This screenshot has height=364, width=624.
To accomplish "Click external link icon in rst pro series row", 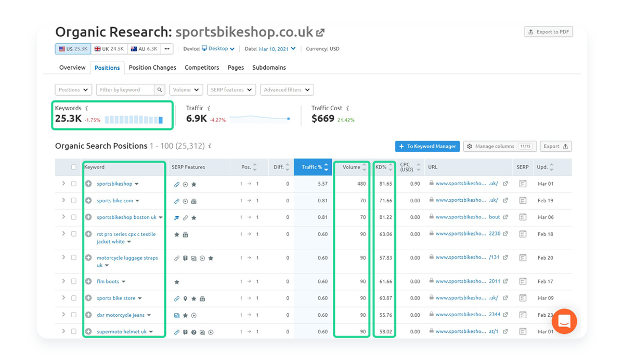I will click(x=505, y=233).
